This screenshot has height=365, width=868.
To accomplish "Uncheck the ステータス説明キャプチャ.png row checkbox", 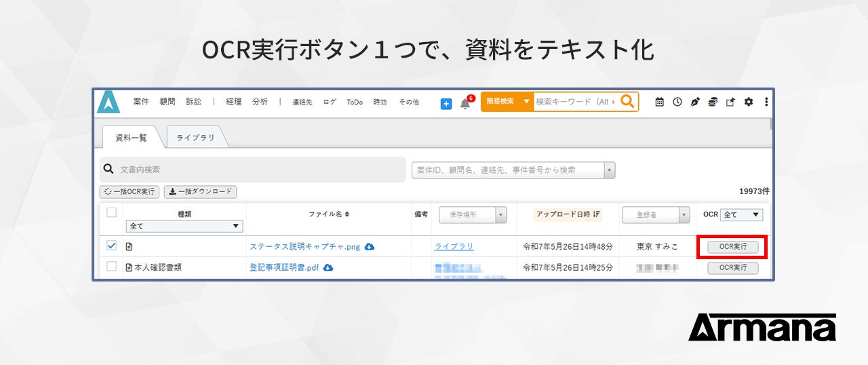I will [x=112, y=246].
